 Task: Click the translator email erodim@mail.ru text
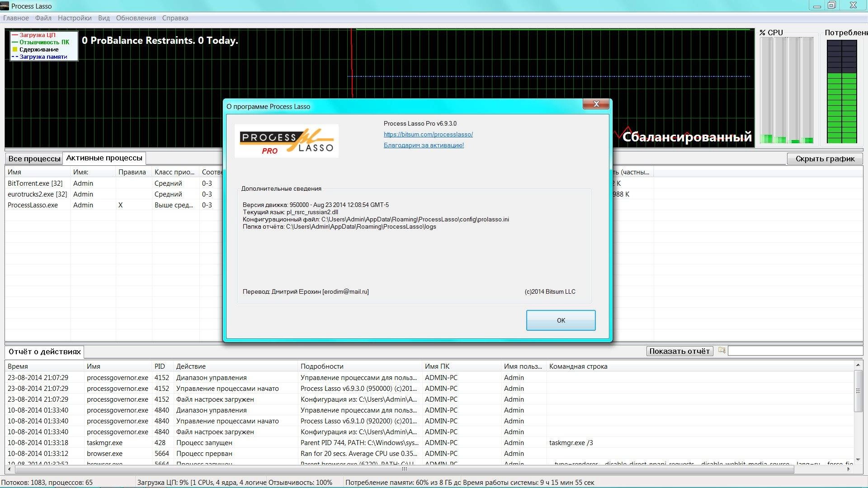[345, 291]
